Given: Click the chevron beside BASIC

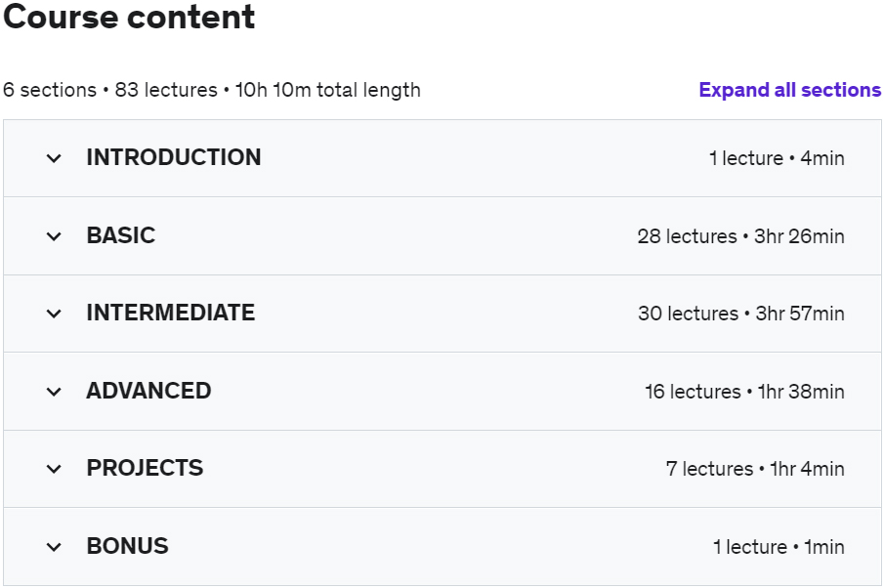Looking at the screenshot, I should [x=54, y=236].
